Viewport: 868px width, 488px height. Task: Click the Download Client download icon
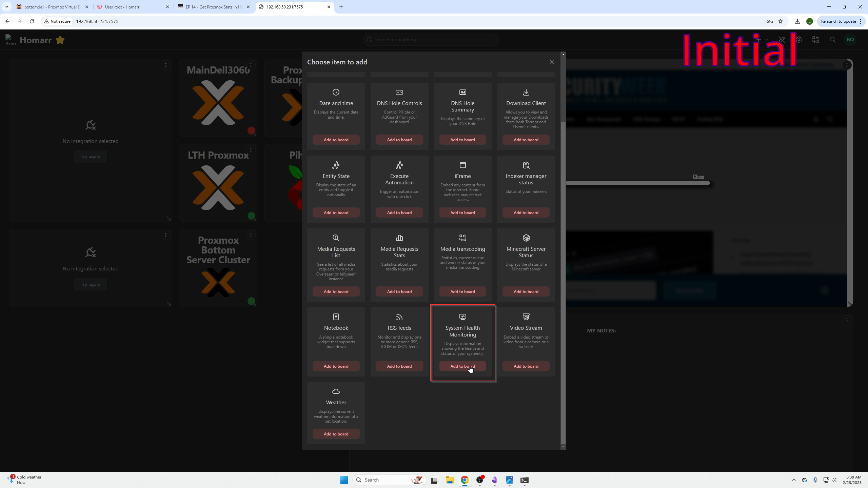tap(526, 92)
